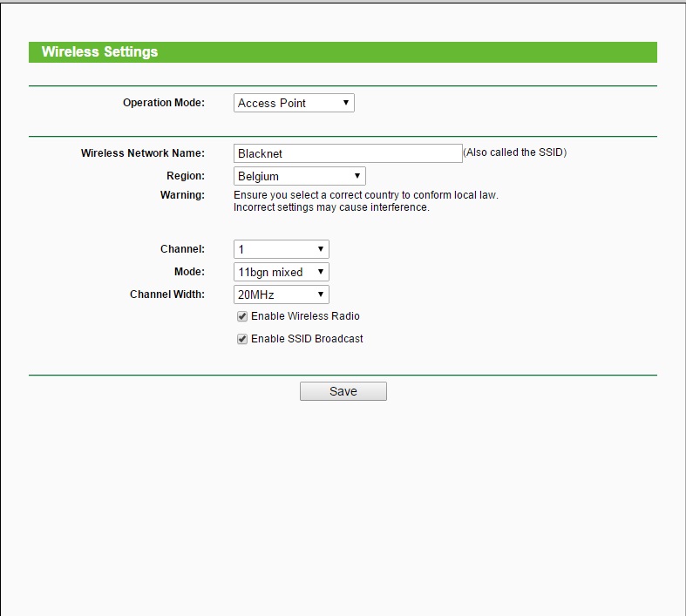Open the Operation Mode dropdown
The height and width of the screenshot is (616, 686).
click(293, 103)
